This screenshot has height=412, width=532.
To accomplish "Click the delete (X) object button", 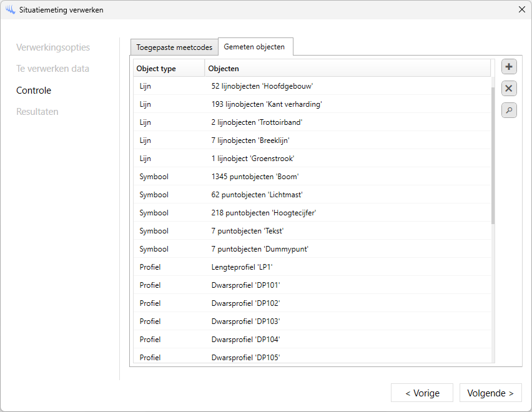I will coord(509,89).
